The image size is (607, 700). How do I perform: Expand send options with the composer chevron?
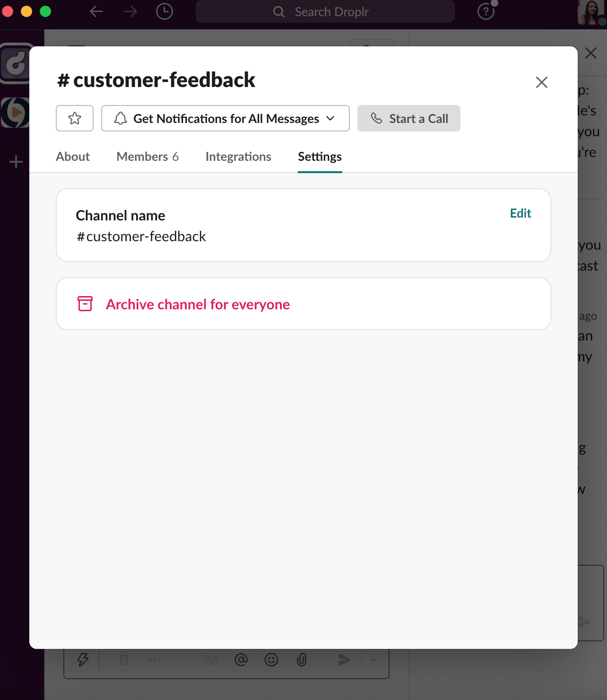tap(373, 660)
